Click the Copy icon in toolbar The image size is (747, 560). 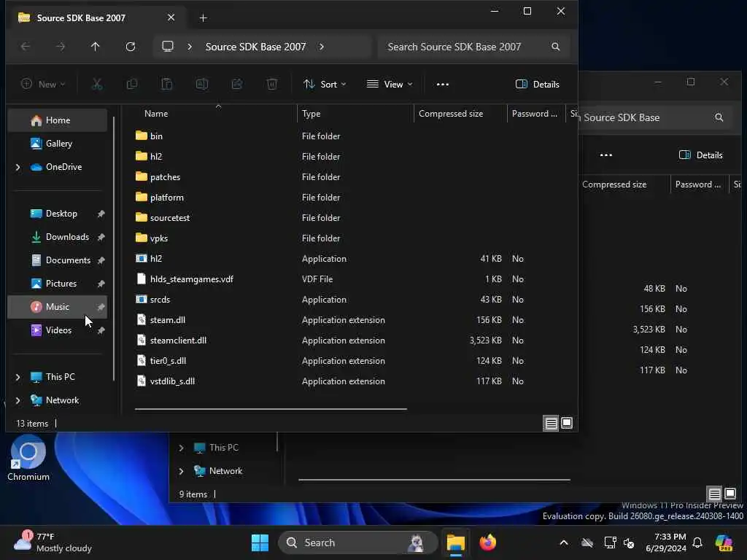[x=132, y=85]
